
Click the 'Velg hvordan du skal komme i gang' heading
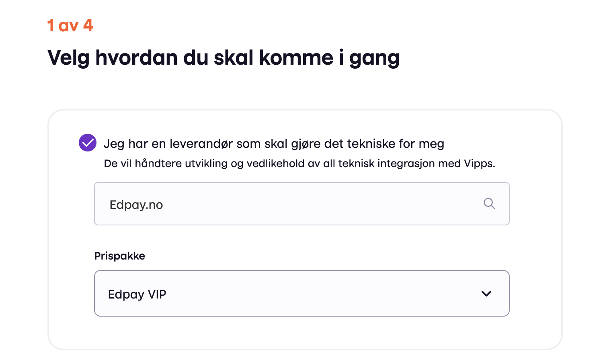click(x=223, y=58)
